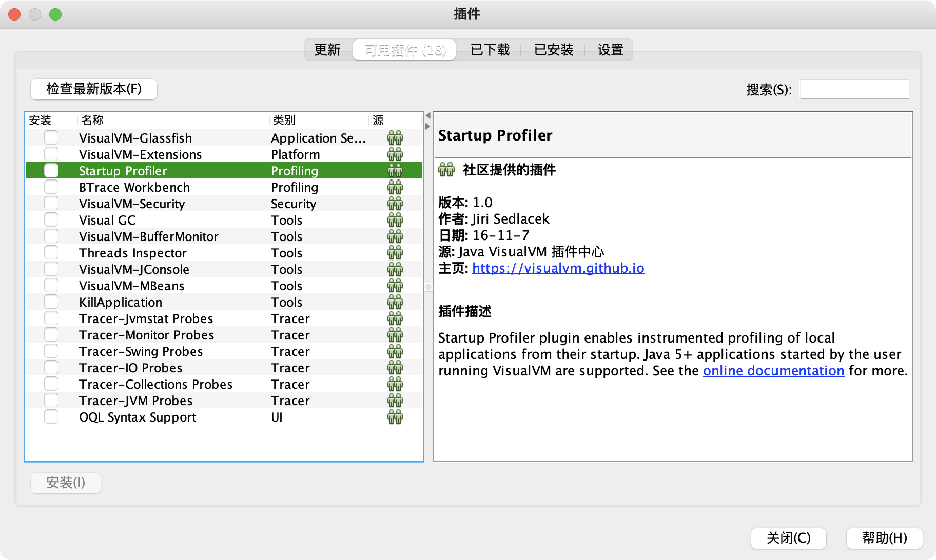Click the split pane divider handle
Screen dimensions: 936x560
[428, 287]
